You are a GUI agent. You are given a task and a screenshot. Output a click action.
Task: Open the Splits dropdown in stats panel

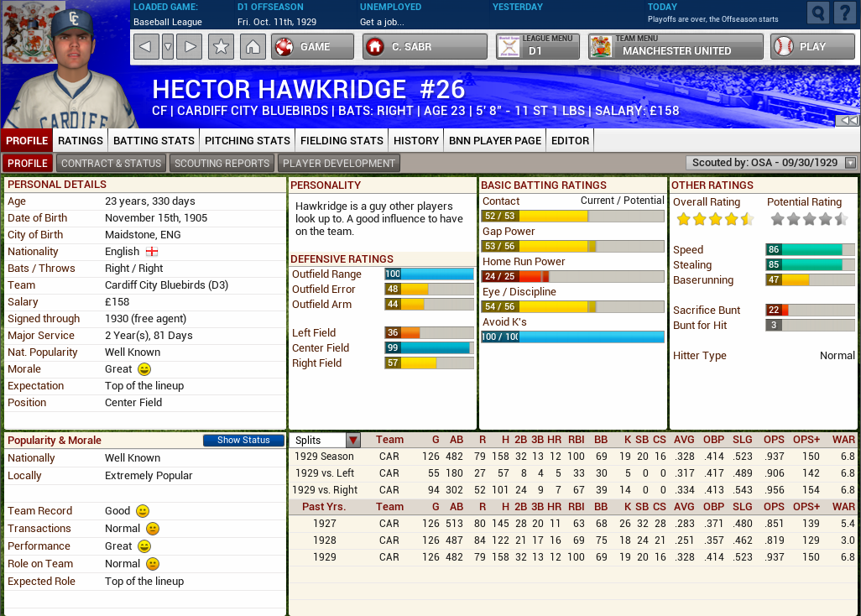pos(352,440)
